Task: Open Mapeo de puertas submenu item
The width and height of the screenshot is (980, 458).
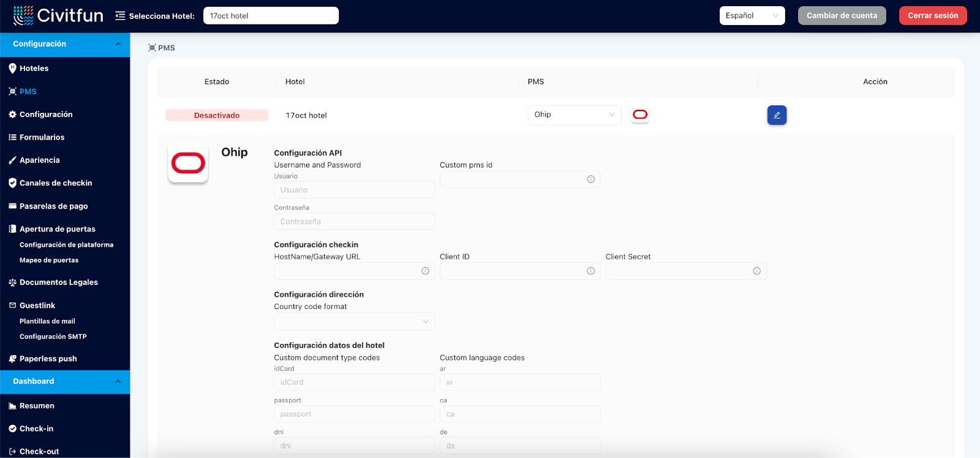Action: pos(49,260)
